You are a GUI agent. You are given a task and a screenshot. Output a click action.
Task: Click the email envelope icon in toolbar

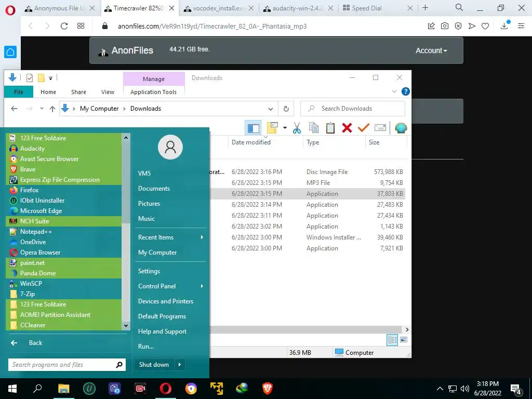[x=380, y=128]
